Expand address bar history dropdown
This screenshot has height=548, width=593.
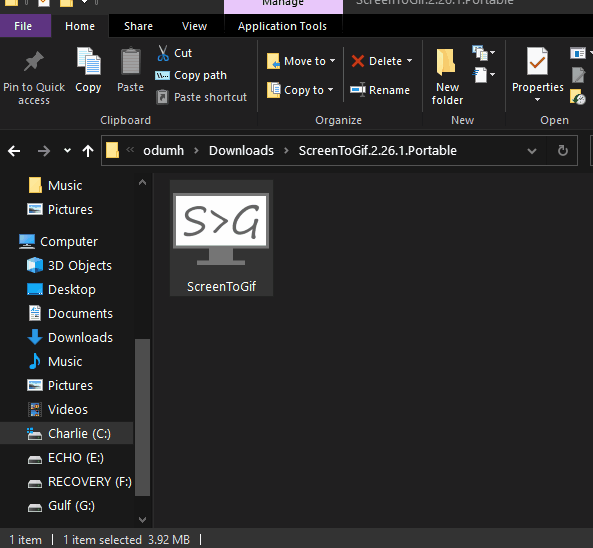[532, 151]
